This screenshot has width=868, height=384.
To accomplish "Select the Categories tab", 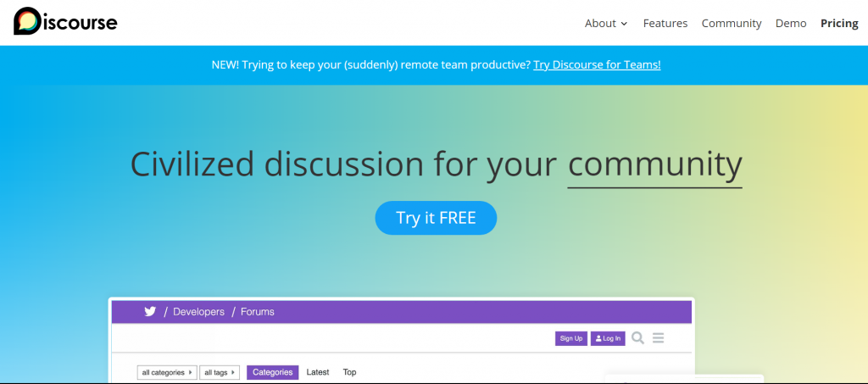I will (272, 372).
